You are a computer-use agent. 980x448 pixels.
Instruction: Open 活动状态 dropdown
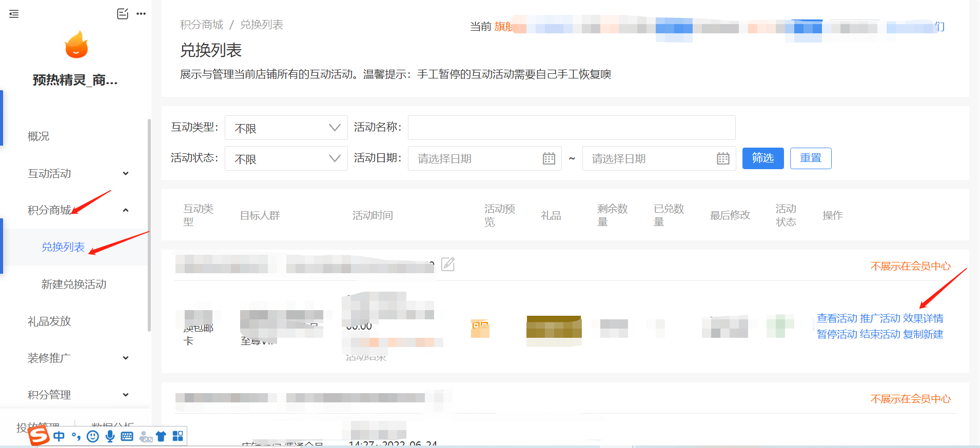(x=286, y=158)
